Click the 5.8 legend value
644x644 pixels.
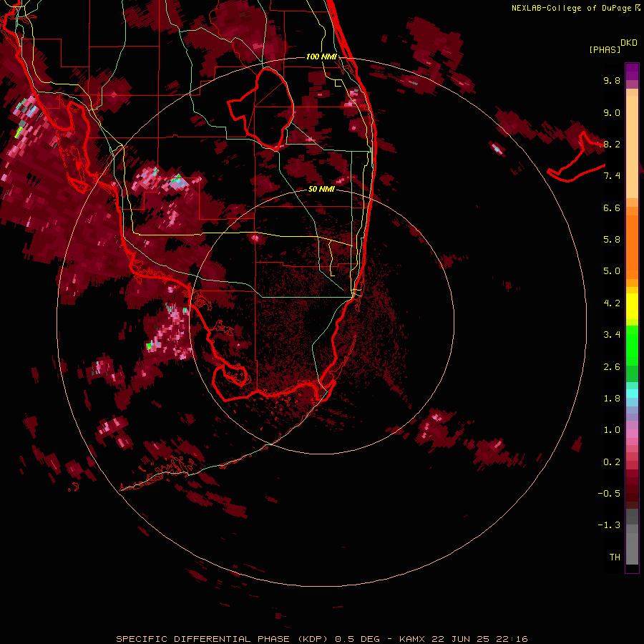[x=612, y=240]
